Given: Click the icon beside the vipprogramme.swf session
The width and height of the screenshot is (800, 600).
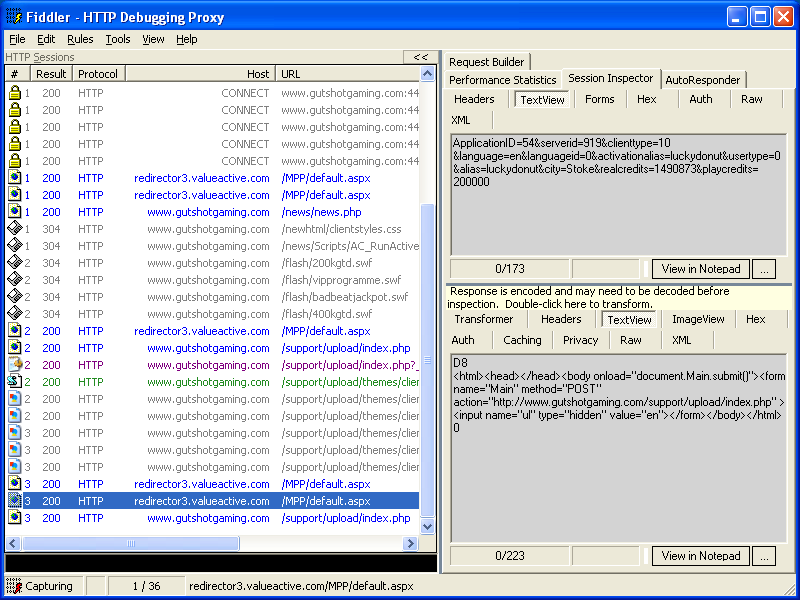Looking at the screenshot, I should pyautogui.click(x=15, y=280).
